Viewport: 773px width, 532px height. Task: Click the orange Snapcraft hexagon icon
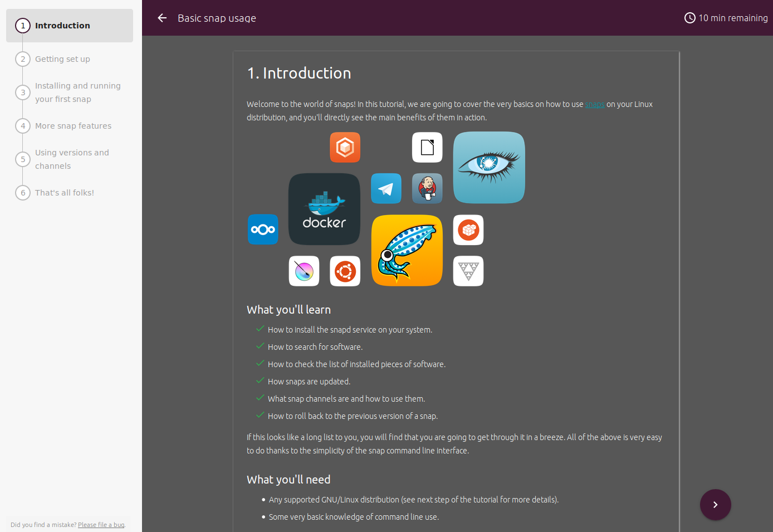coord(345,147)
